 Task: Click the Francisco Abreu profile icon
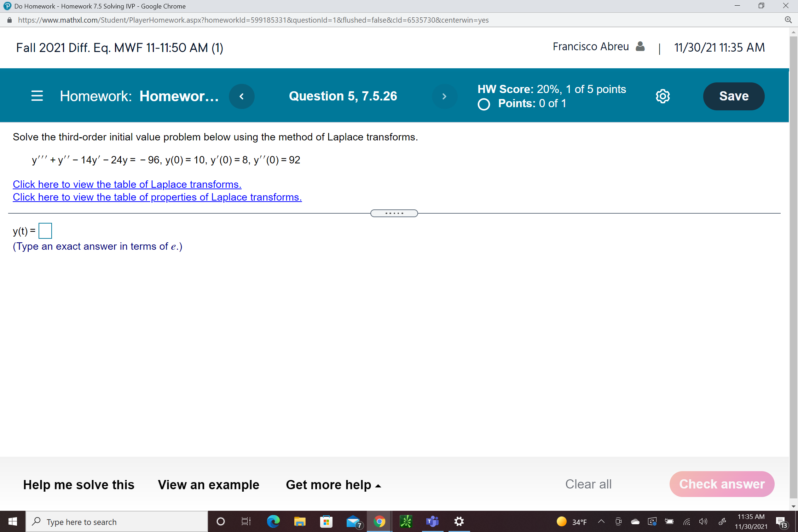coord(640,46)
